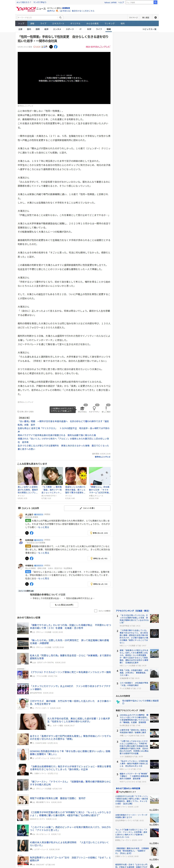Mark 中塚幹也's comment 参考になった 330
Viewport: 174px width, 868px height.
(x=99, y=584)
